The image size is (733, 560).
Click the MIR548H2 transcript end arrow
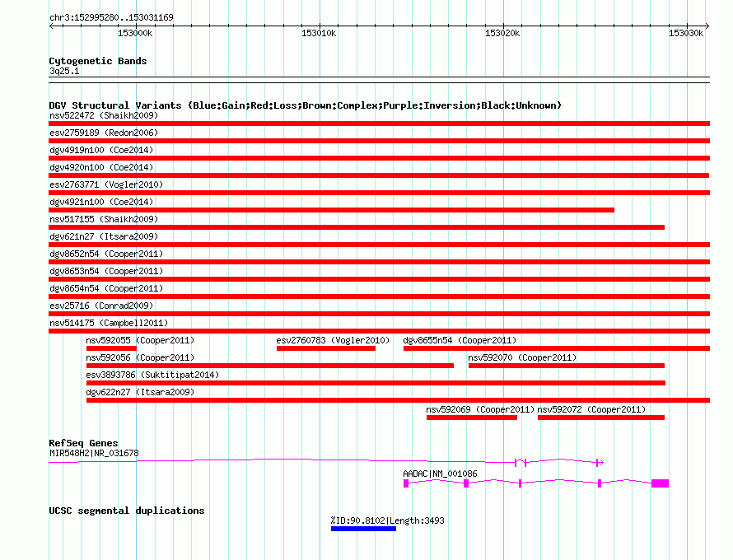(x=600, y=462)
